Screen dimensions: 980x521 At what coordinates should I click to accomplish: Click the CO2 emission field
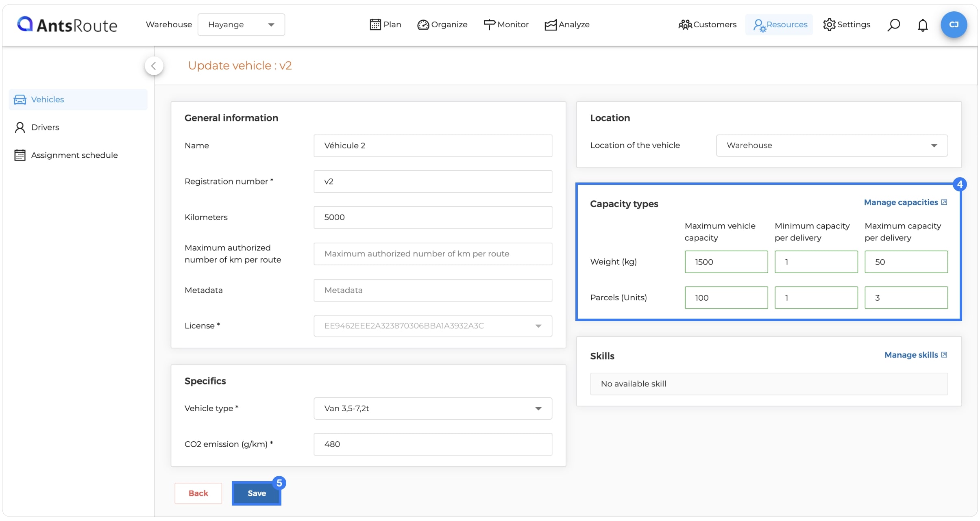[433, 444]
